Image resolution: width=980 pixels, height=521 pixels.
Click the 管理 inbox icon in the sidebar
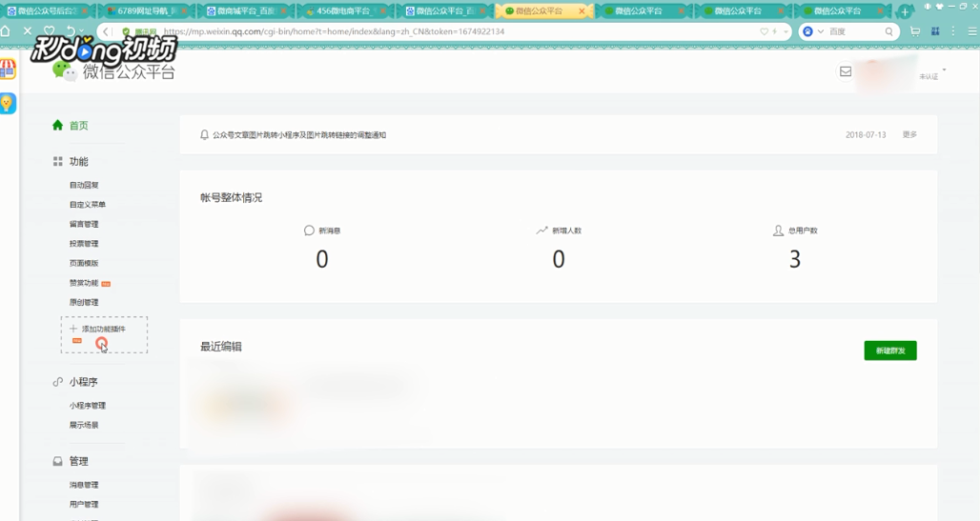pyautogui.click(x=57, y=461)
